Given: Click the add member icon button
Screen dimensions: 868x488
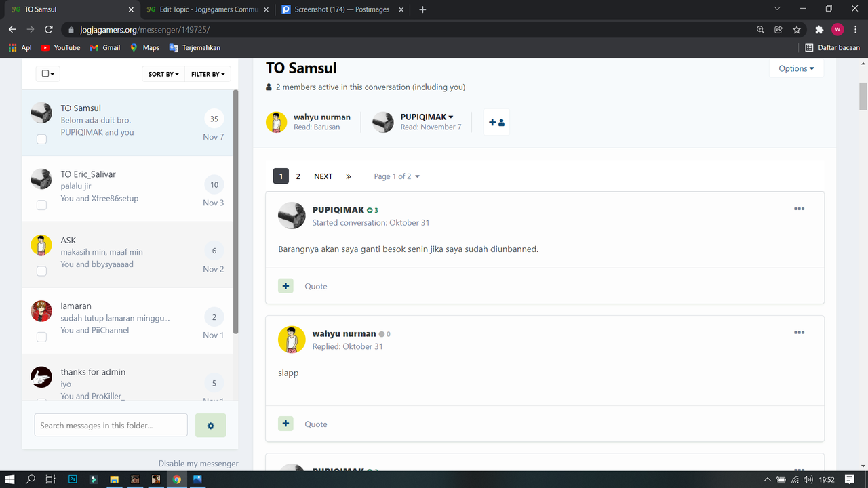Looking at the screenshot, I should coord(496,123).
